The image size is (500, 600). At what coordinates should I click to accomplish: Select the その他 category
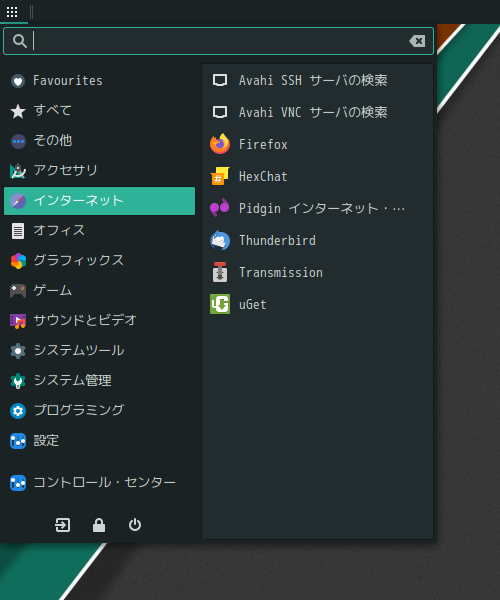(x=99, y=140)
